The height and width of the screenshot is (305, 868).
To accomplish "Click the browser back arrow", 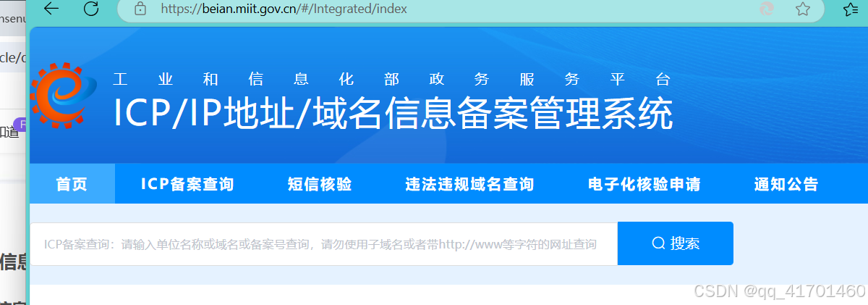I will point(51,9).
